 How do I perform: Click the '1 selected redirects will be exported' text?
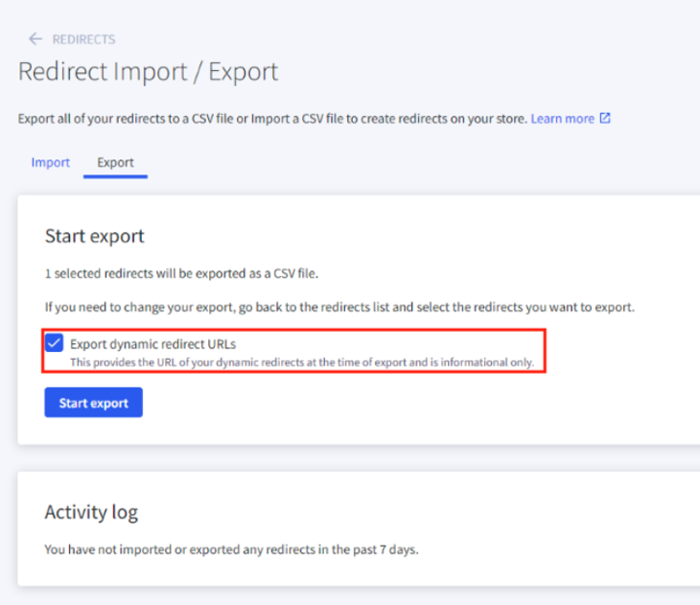pos(182,273)
